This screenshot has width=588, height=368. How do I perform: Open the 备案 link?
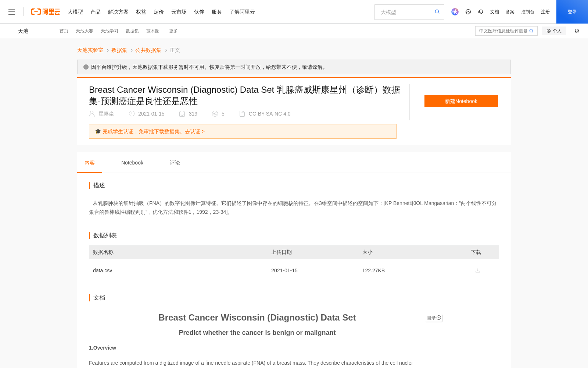510,12
